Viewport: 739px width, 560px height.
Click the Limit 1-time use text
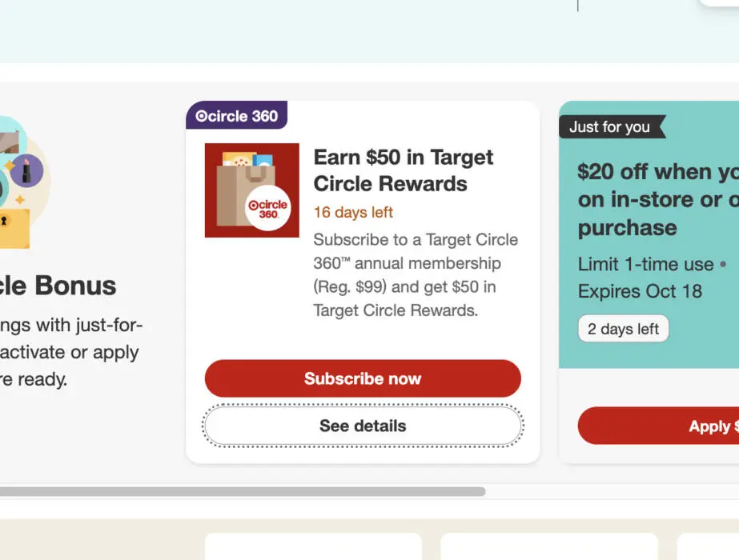(645, 264)
